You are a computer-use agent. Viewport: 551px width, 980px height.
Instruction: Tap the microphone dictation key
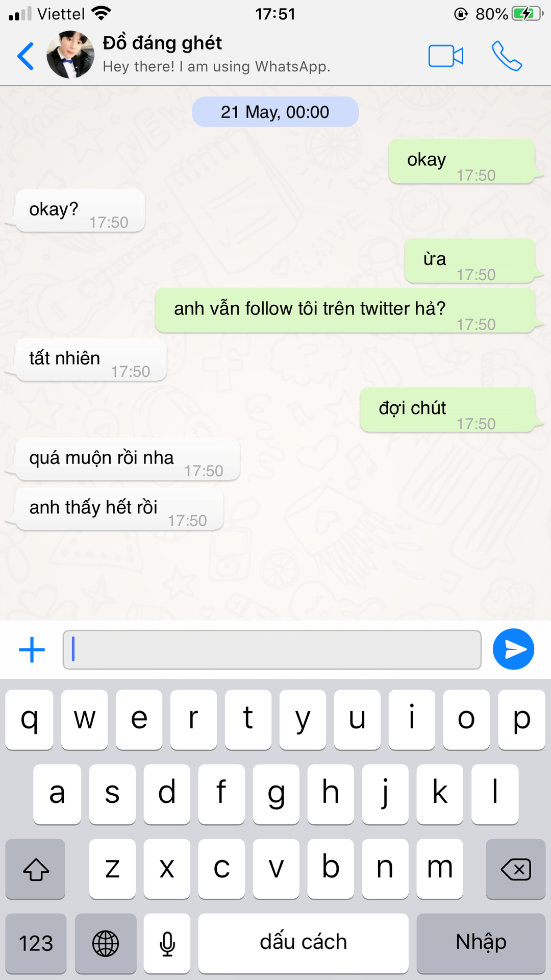click(167, 943)
